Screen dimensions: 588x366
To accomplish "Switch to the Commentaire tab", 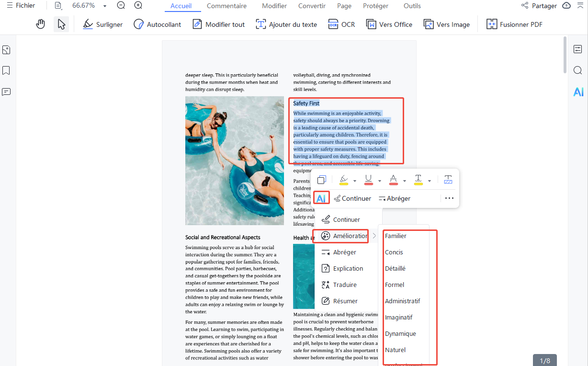I will pos(226,6).
